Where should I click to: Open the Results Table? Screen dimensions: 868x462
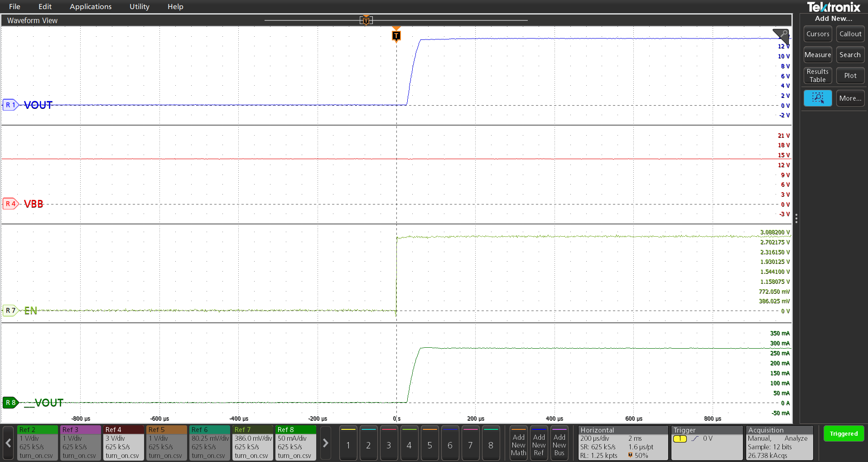coord(817,75)
